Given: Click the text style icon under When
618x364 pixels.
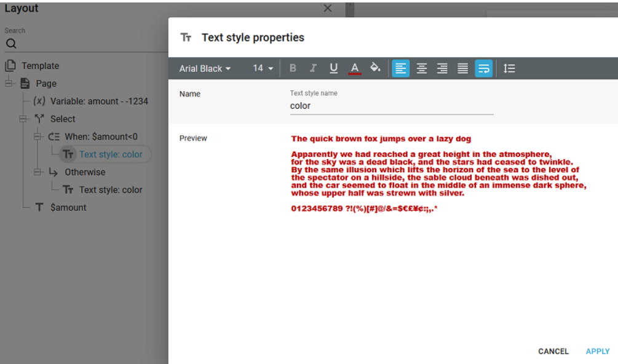Looking at the screenshot, I should tap(68, 154).
